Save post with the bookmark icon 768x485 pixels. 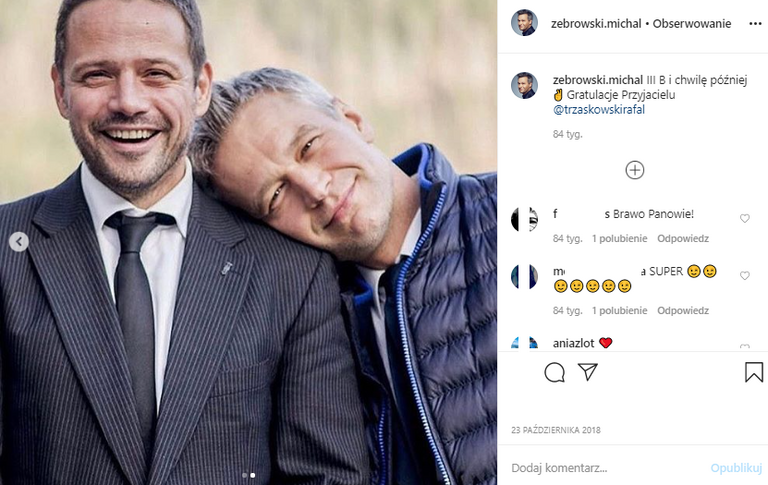[753, 372]
